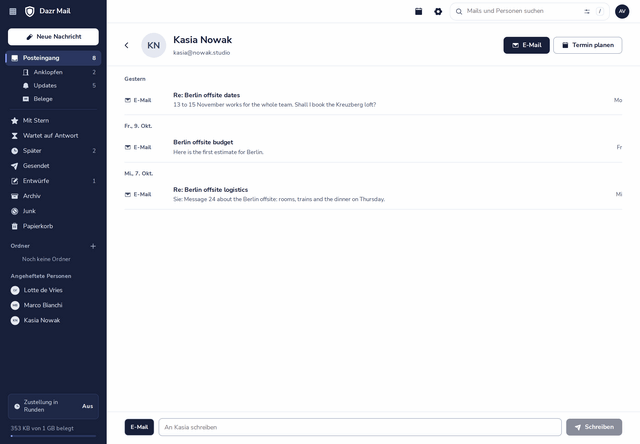Click Termin planen button
Image resolution: width=640 pixels, height=444 pixels.
(x=588, y=45)
